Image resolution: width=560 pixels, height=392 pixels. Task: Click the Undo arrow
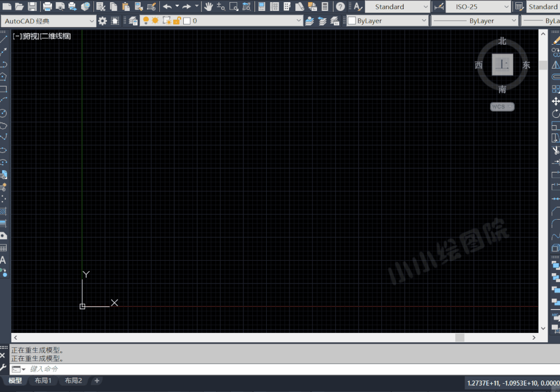[167, 6]
